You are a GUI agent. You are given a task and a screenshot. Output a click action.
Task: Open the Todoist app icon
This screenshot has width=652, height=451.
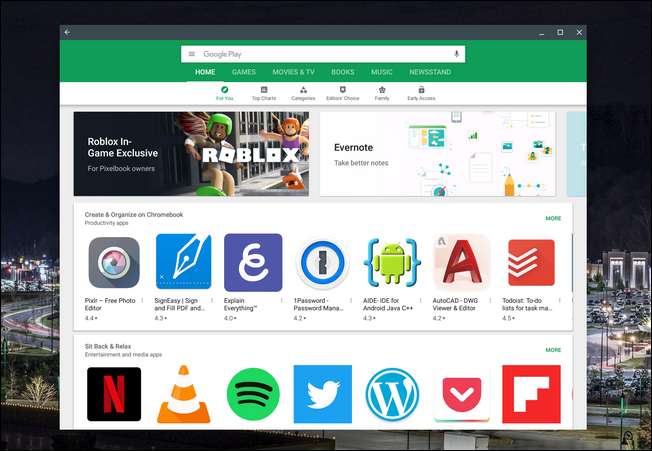coord(531,262)
